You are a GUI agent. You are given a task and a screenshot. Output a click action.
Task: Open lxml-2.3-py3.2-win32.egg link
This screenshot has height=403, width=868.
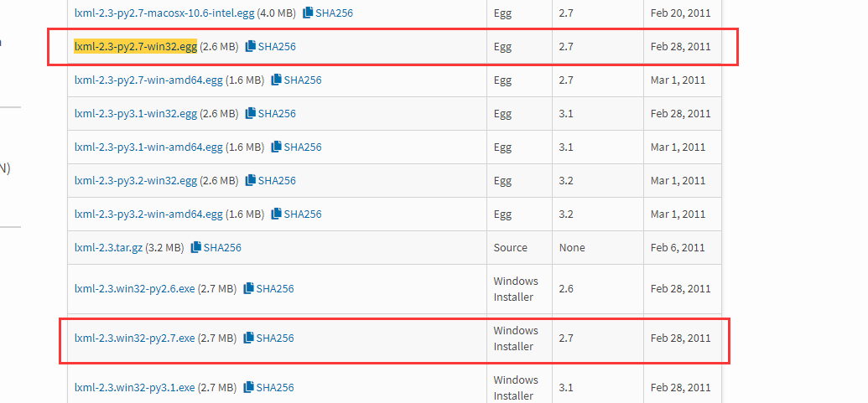coord(135,181)
